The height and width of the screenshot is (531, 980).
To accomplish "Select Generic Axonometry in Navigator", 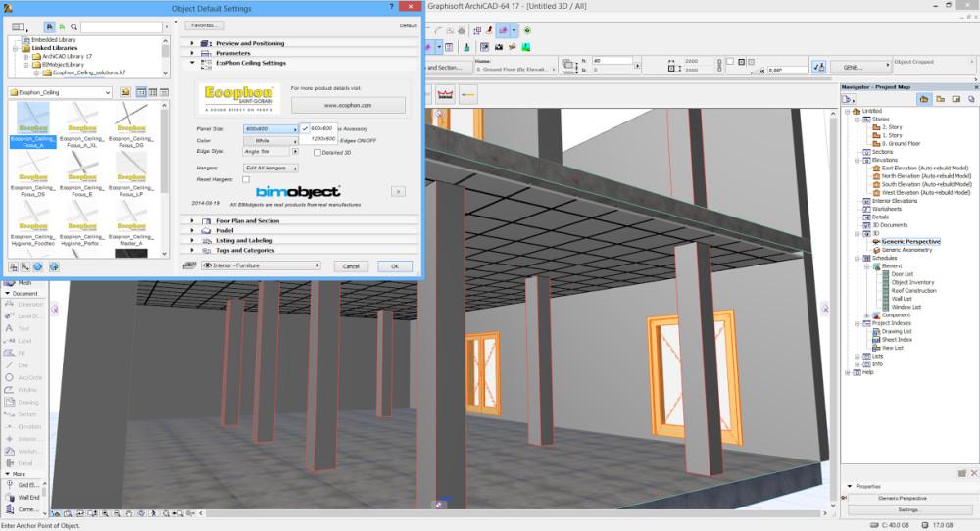I will tap(906, 249).
